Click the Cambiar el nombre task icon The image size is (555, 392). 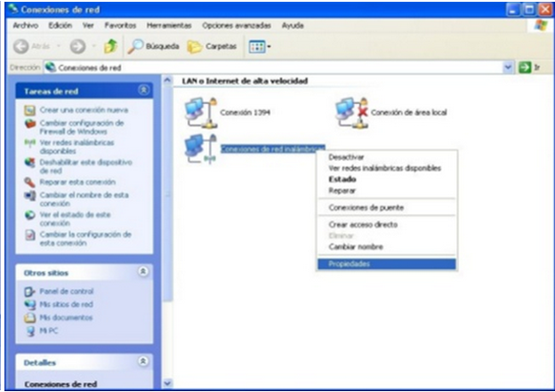point(29,196)
